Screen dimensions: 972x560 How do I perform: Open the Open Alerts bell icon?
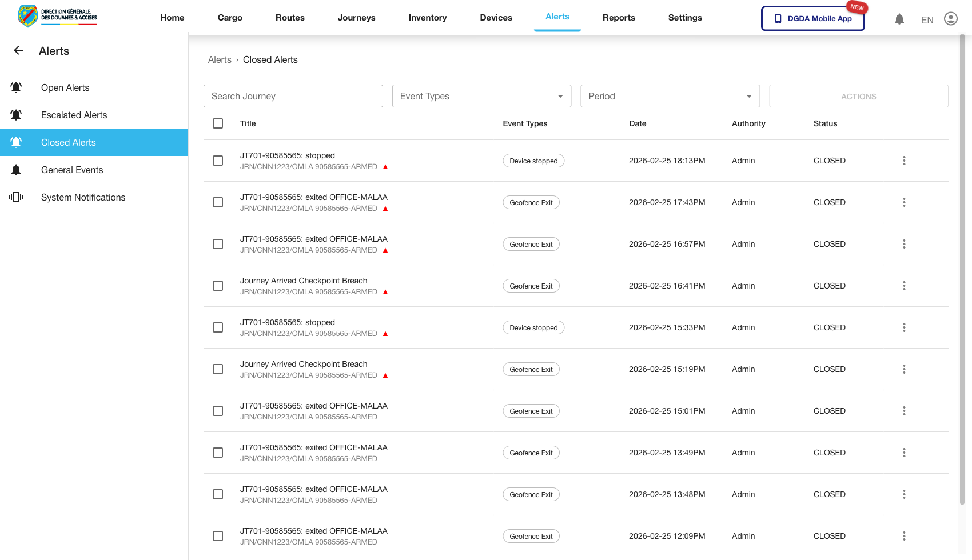tap(15, 87)
